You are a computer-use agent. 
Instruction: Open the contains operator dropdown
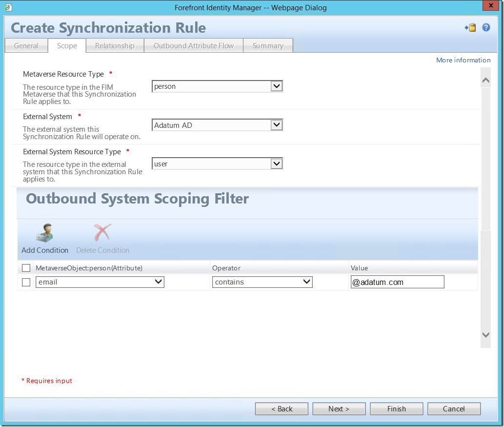click(x=262, y=282)
